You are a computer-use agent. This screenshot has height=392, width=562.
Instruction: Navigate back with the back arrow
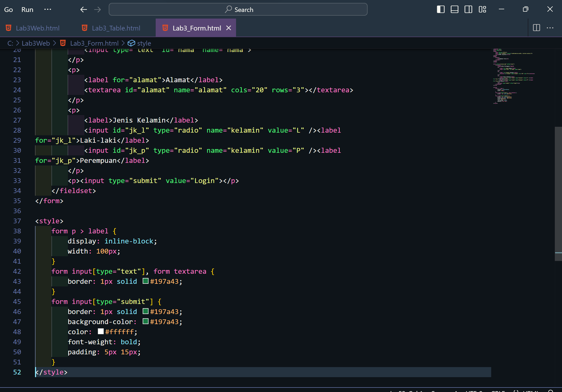[x=83, y=9]
